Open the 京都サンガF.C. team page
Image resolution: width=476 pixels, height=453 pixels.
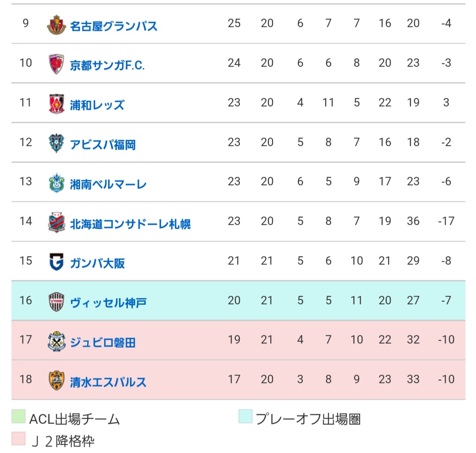tap(107, 65)
